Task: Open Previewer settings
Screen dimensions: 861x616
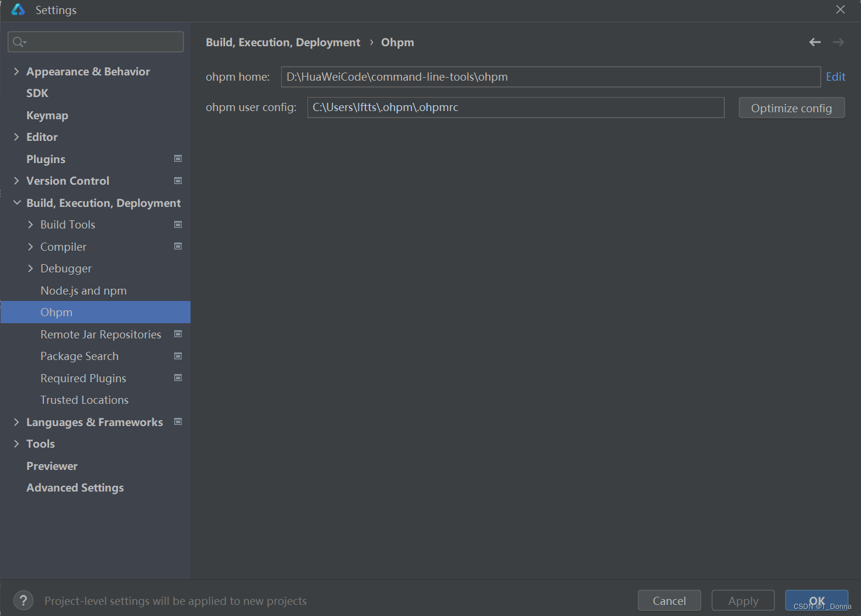Action: [52, 466]
